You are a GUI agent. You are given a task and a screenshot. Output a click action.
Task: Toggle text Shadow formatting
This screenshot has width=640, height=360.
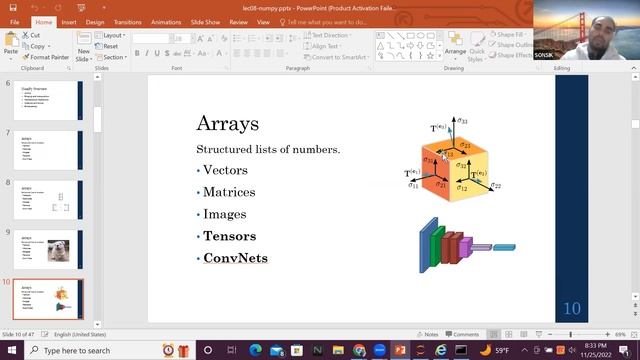pyautogui.click(x=167, y=53)
